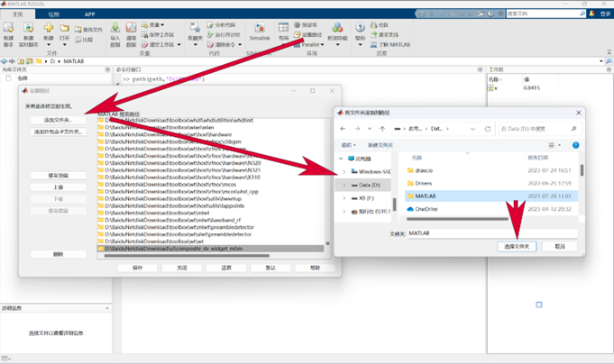Click the Add-Ons cubes icon
The image size is (614, 364).
click(337, 28)
